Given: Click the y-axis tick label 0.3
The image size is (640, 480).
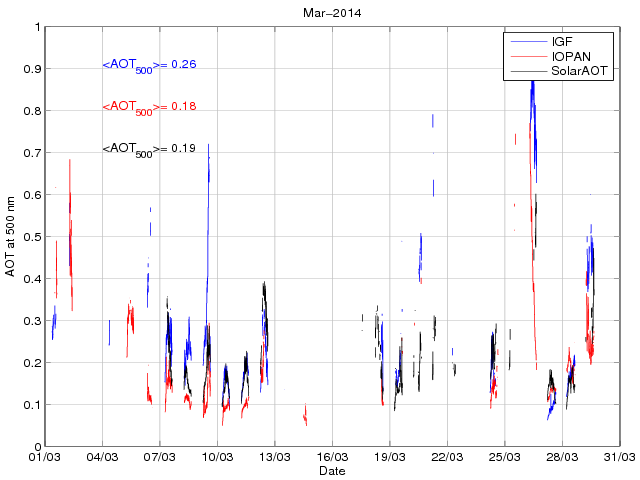Looking at the screenshot, I should coord(32,321).
